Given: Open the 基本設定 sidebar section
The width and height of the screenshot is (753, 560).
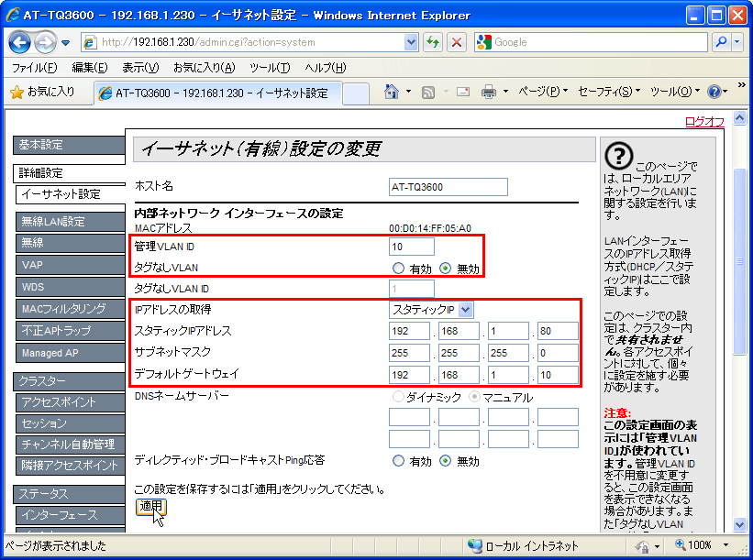Looking at the screenshot, I should [69, 145].
